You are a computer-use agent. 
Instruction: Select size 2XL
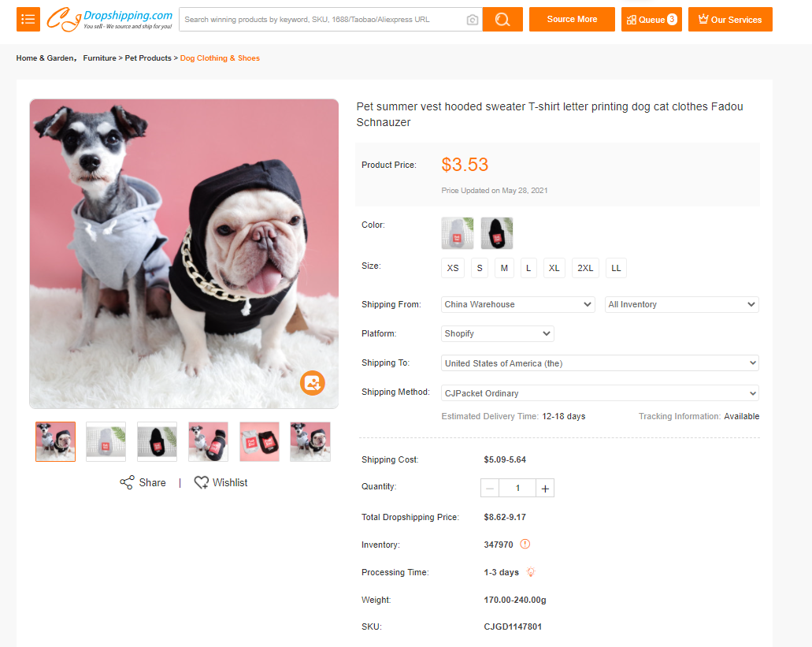pyautogui.click(x=585, y=268)
